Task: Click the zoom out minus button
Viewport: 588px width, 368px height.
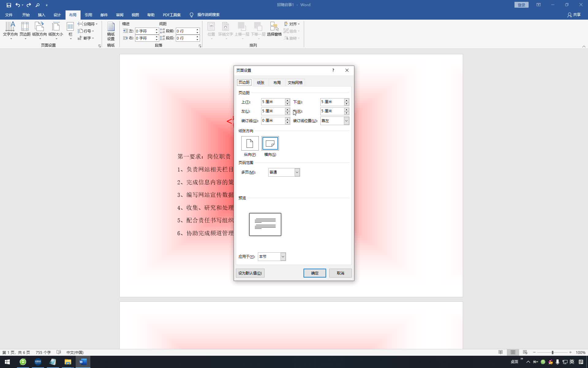Action: pos(534,352)
